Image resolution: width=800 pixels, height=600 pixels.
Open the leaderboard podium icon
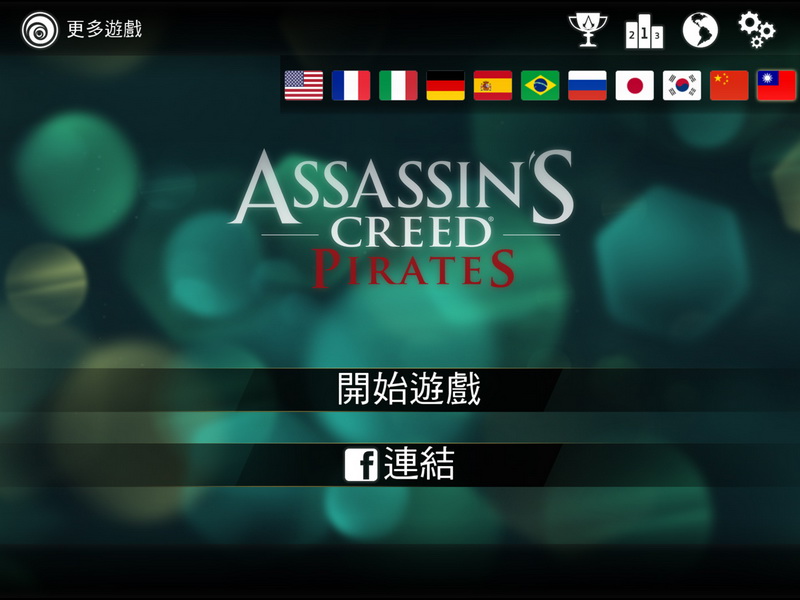click(644, 31)
